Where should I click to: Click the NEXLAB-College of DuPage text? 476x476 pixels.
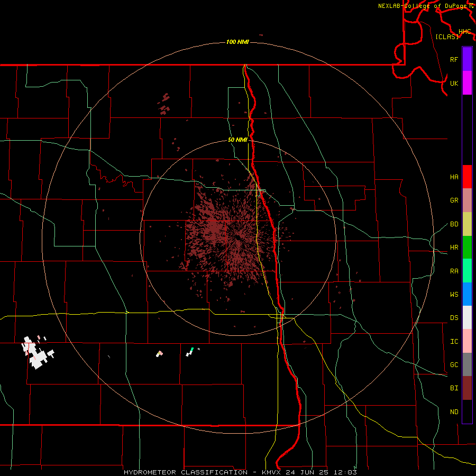click(423, 6)
